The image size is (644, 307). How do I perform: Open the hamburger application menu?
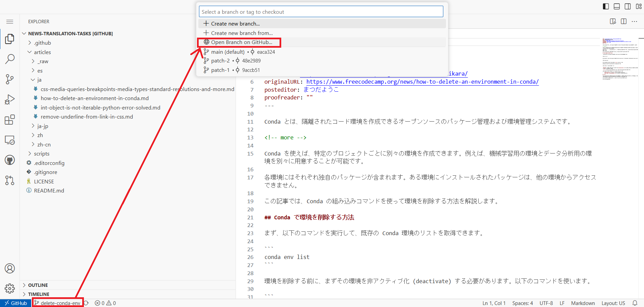10,21
